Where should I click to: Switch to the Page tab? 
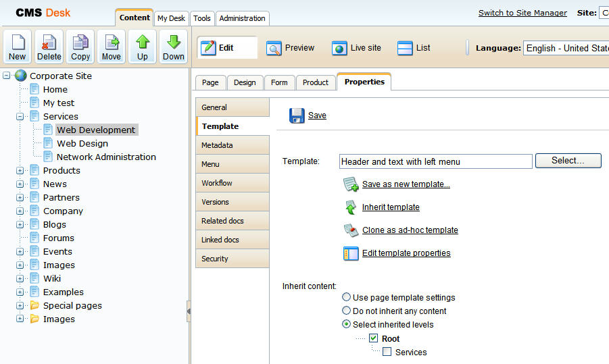click(x=210, y=82)
